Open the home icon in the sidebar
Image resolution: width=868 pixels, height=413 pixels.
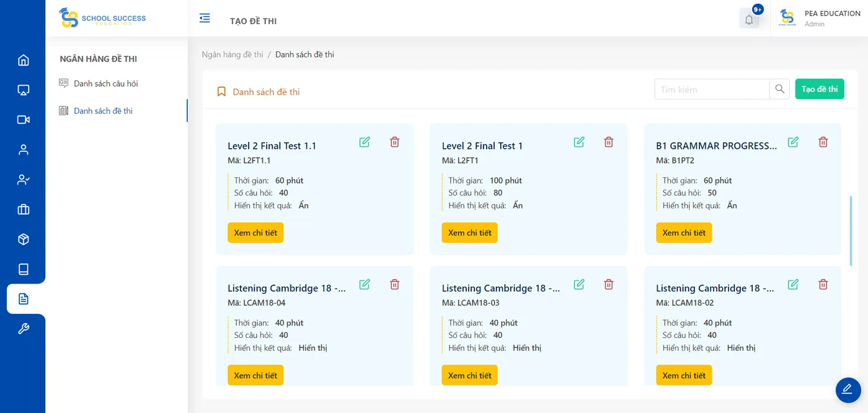[x=24, y=60]
